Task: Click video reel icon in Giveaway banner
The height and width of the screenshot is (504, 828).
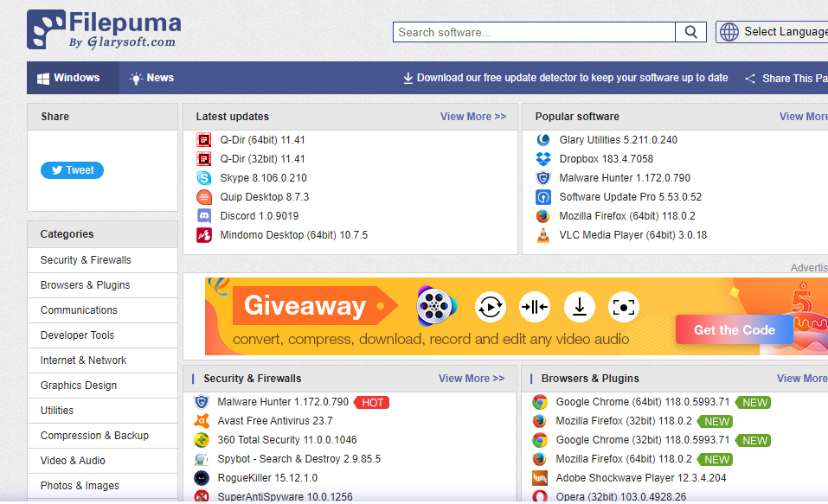Action: coord(436,306)
